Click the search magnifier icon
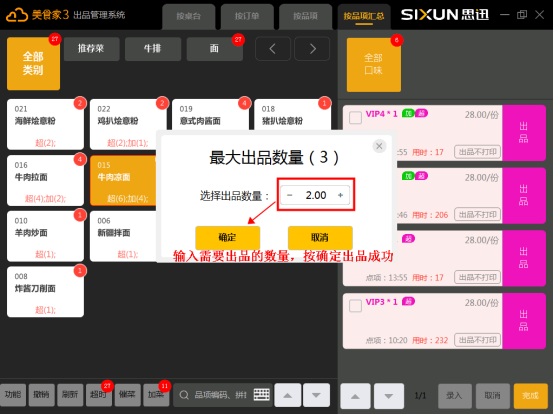 (x=184, y=395)
